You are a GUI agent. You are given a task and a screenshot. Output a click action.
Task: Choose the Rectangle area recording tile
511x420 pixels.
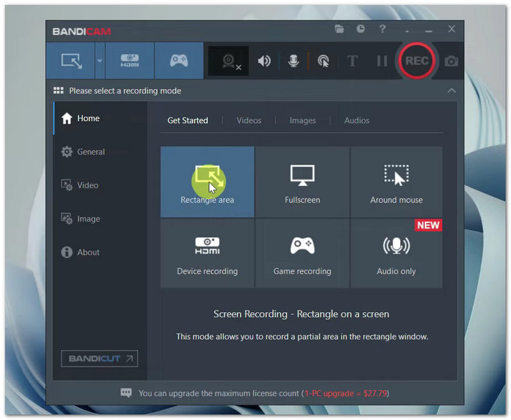(207, 182)
